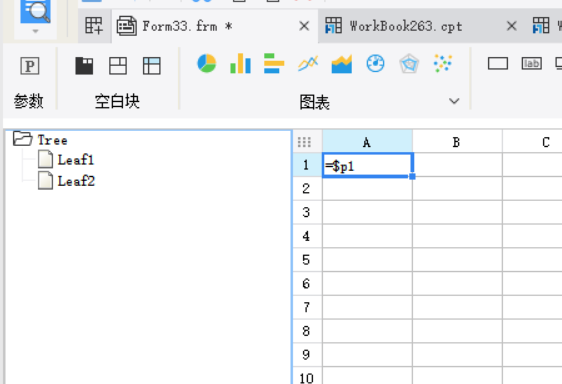Expand the chart gallery dropdown chevron
This screenshot has height=384, width=562.
tap(454, 101)
